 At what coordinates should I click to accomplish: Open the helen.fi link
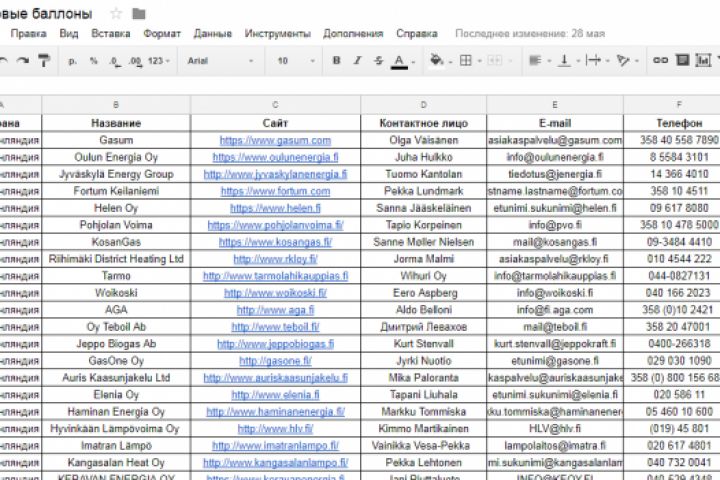[x=275, y=208]
